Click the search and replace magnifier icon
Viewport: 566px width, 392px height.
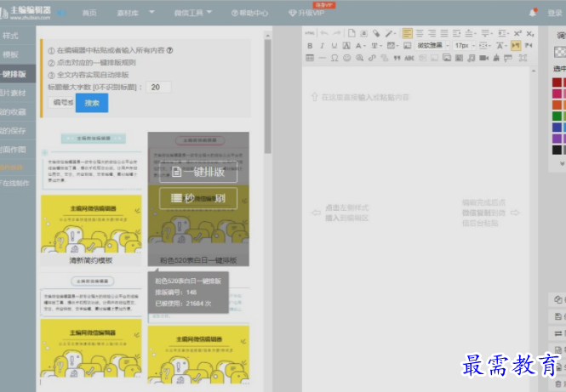point(359,58)
